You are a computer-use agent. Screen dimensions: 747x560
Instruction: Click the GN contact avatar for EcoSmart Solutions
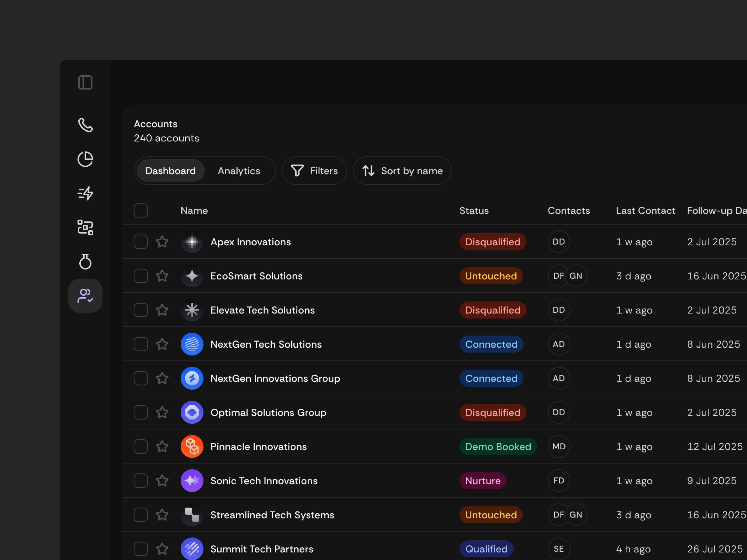click(576, 276)
